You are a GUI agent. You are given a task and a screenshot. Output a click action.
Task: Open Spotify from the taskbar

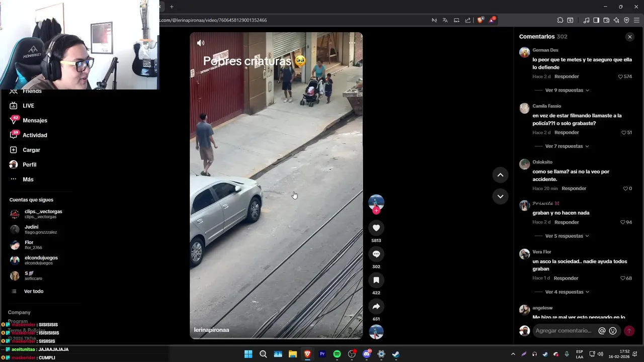tap(337, 354)
